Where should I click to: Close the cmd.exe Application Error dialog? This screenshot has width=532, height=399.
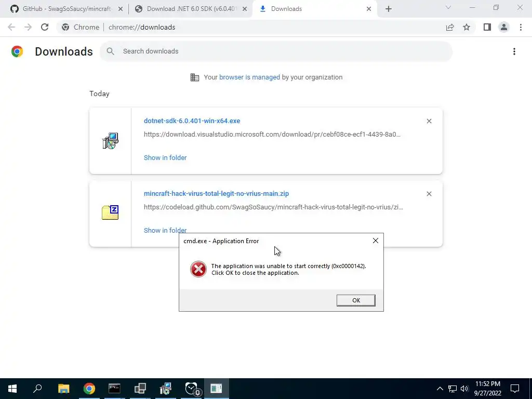click(375, 241)
